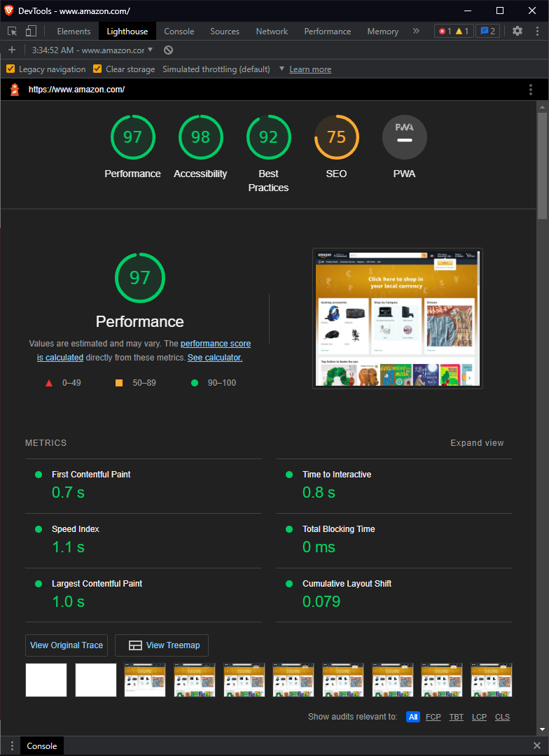Switch to the Lighthouse tab

pyautogui.click(x=127, y=31)
